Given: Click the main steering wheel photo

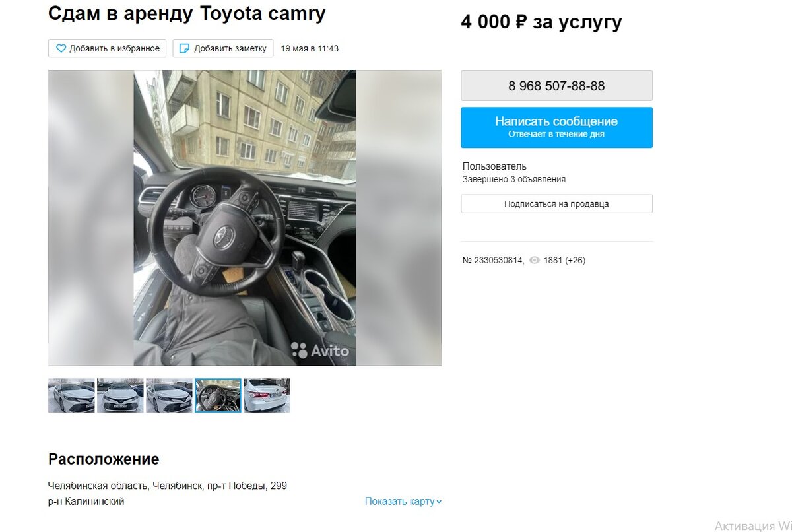Looking at the screenshot, I should (245, 218).
